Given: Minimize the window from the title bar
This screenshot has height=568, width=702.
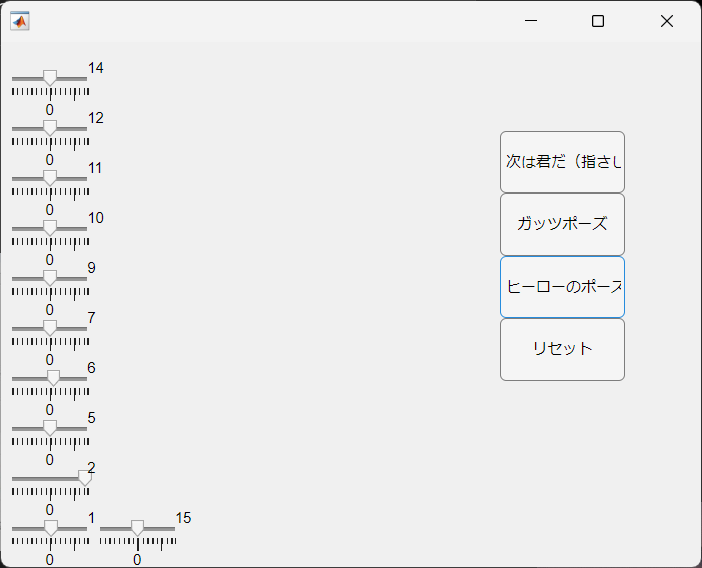Looking at the screenshot, I should pyautogui.click(x=531, y=21).
